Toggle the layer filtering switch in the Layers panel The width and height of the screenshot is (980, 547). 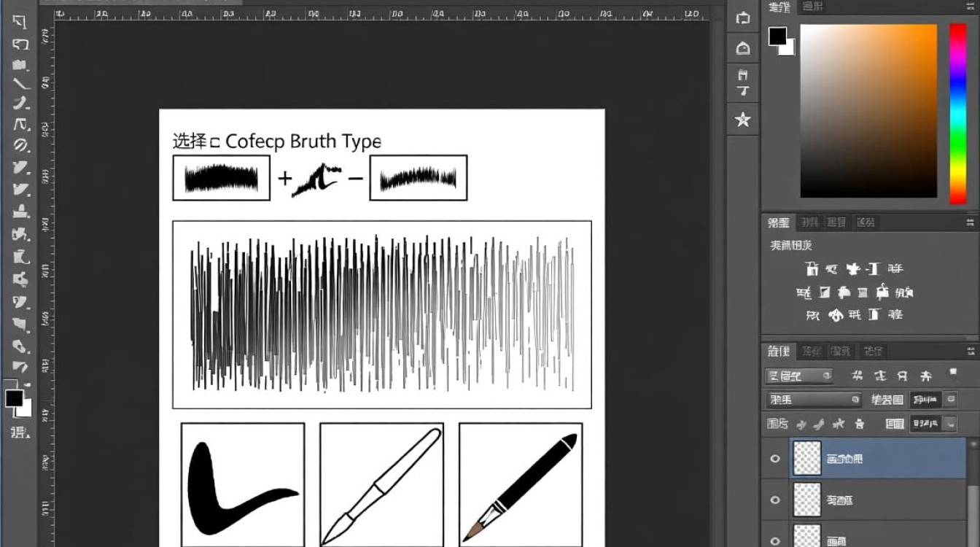coord(953,373)
